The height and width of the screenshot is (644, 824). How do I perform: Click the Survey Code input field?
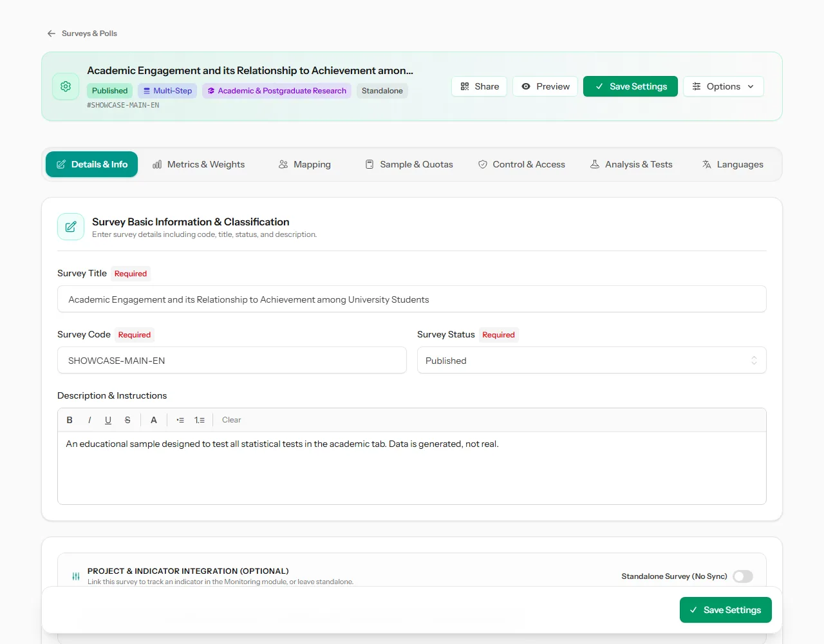point(232,361)
